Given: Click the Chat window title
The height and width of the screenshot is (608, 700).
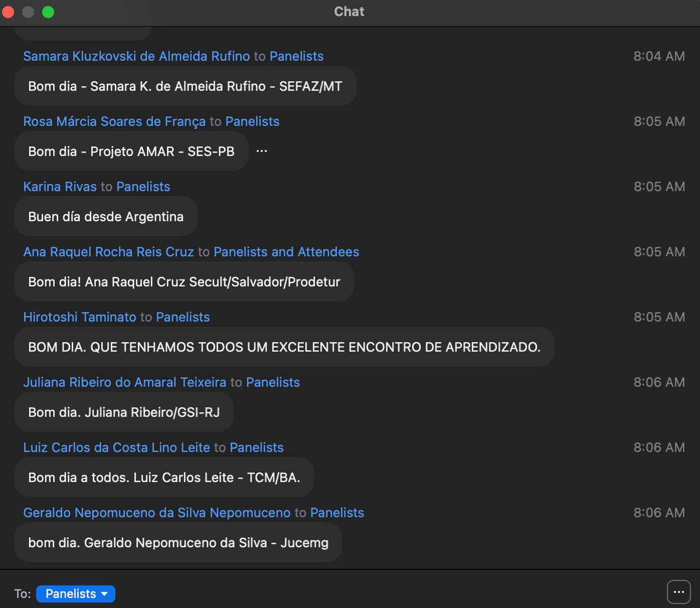Looking at the screenshot, I should pos(349,12).
